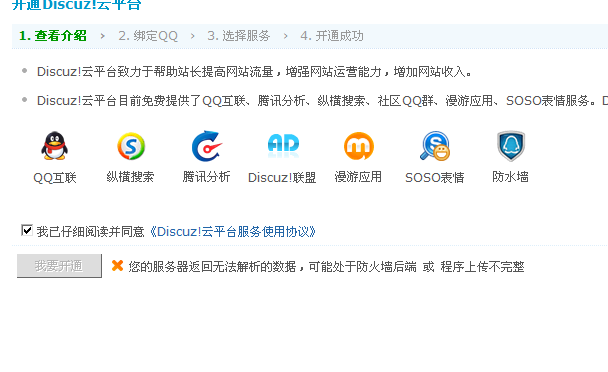Click the QQ penguin icon for QQ互联
The height and width of the screenshot is (372, 608).
55,146
